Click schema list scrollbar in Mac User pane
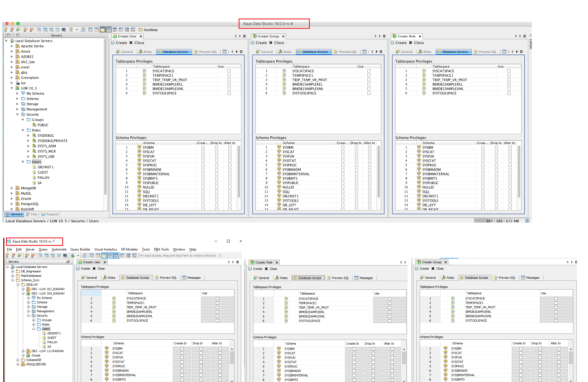Image resolution: width=588 pixels, height=382 pixels. [x=239, y=172]
